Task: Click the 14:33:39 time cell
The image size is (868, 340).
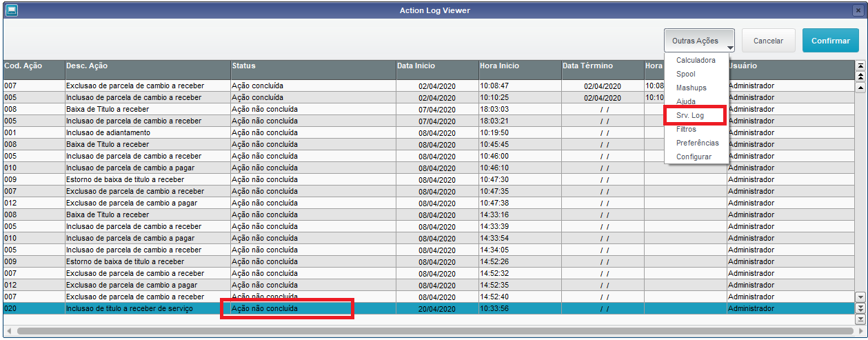Action: coord(520,226)
